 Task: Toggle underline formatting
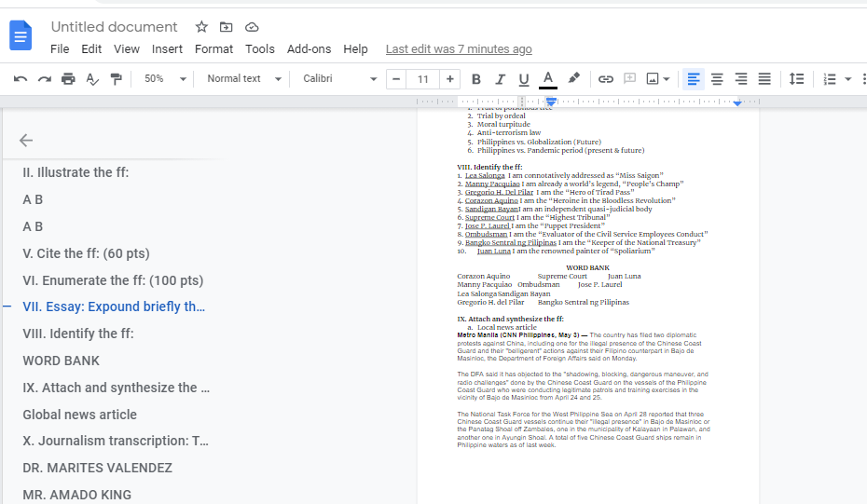point(524,79)
